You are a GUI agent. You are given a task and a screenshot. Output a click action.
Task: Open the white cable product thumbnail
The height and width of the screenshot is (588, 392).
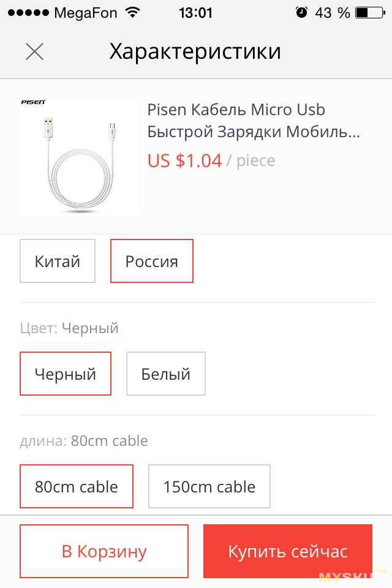(x=78, y=157)
